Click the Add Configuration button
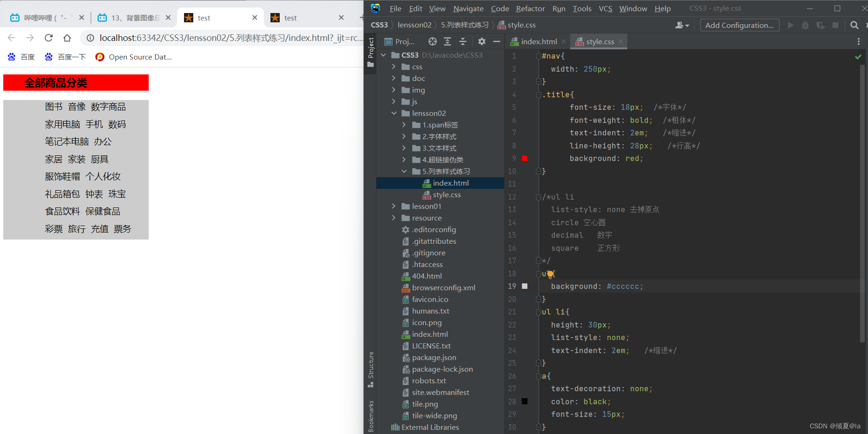868x434 pixels. pos(739,25)
